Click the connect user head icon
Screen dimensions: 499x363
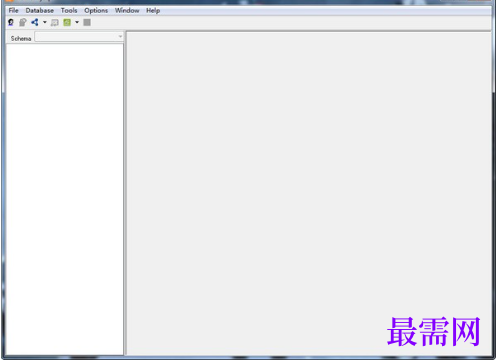coord(11,22)
